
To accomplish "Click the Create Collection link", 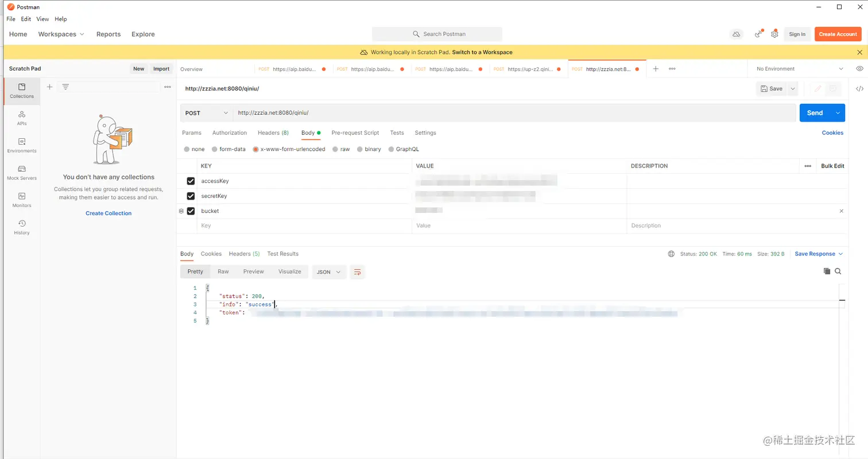I will point(108,213).
